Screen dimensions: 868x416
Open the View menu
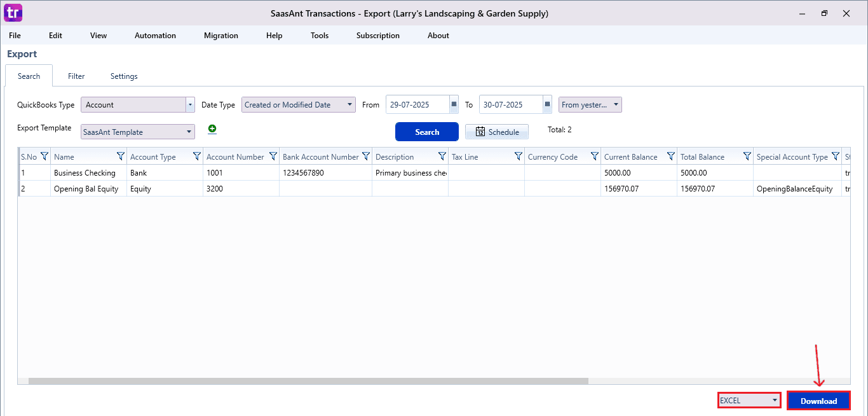tap(98, 36)
